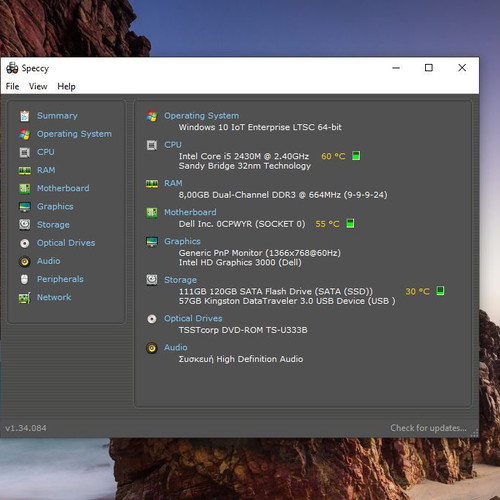Click the Storage drive icon in main panel

click(152, 280)
